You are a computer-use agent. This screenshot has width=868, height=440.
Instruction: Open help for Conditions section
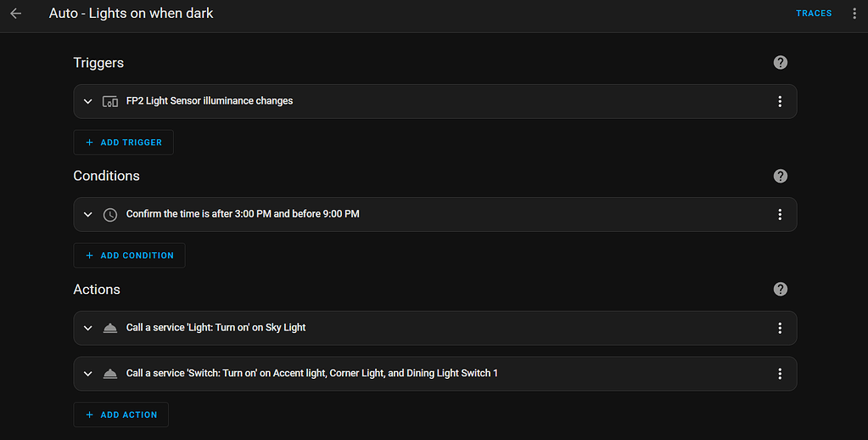tap(781, 176)
